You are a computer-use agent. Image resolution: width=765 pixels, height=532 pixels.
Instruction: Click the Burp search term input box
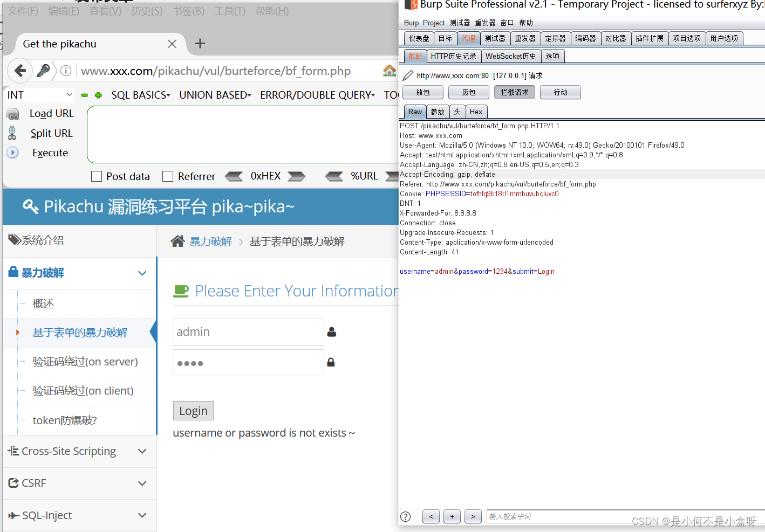click(625, 516)
